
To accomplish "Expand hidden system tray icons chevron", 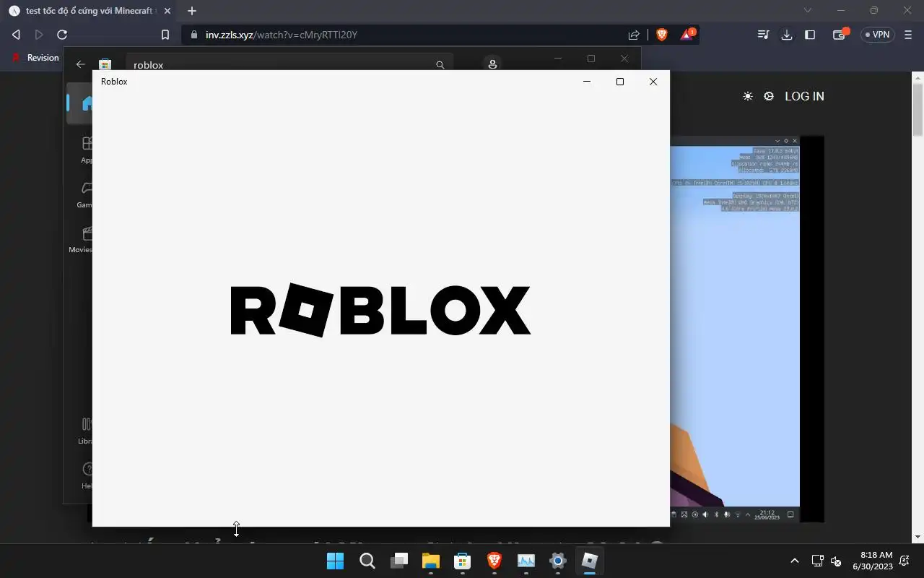I will click(795, 561).
